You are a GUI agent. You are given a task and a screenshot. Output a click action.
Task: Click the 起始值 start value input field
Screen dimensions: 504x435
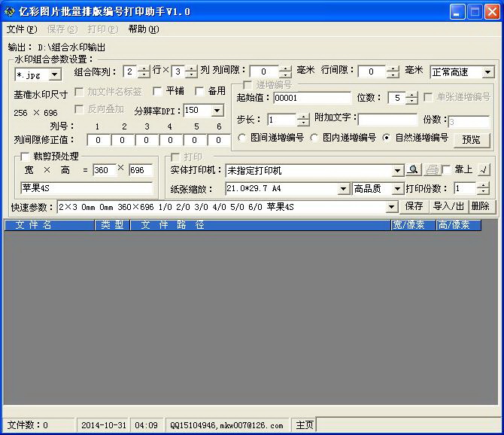coord(311,98)
